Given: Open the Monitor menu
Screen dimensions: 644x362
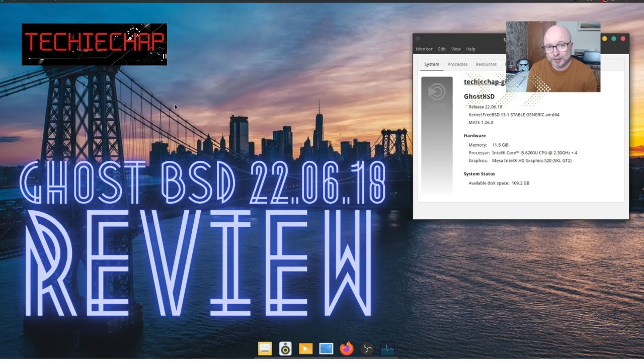Looking at the screenshot, I should click(424, 49).
